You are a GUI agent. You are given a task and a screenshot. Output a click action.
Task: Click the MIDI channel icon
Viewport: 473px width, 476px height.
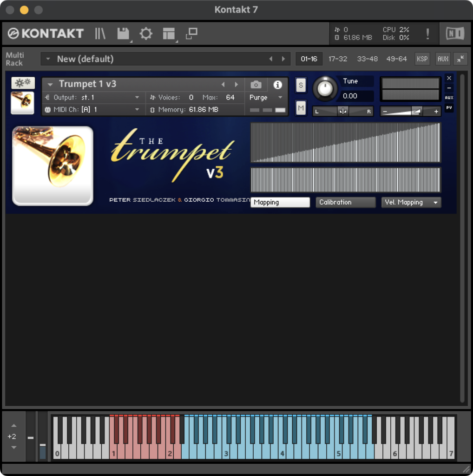point(48,110)
